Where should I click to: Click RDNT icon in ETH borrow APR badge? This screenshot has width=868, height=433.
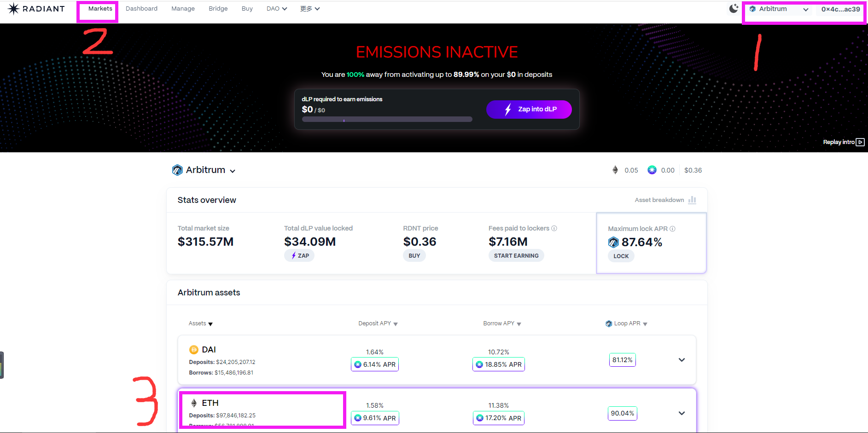pos(480,418)
